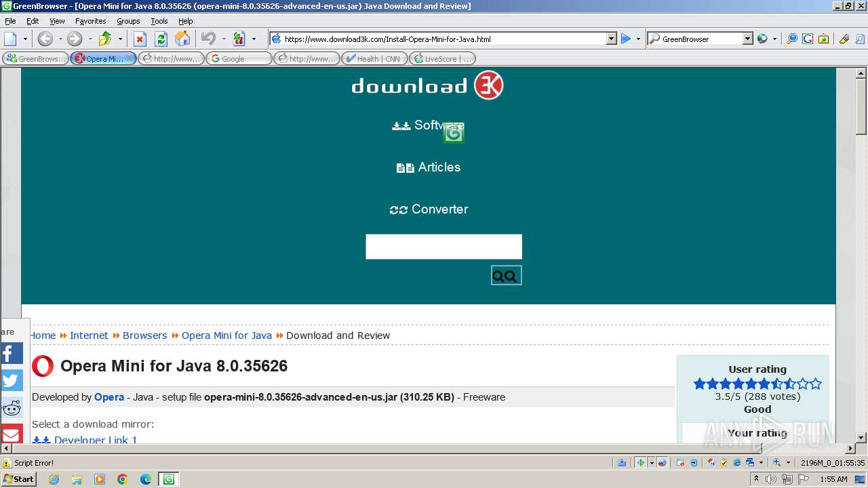This screenshot has width=868, height=488.
Task: Open the Forward history dropdown arrow
Action: [90, 39]
